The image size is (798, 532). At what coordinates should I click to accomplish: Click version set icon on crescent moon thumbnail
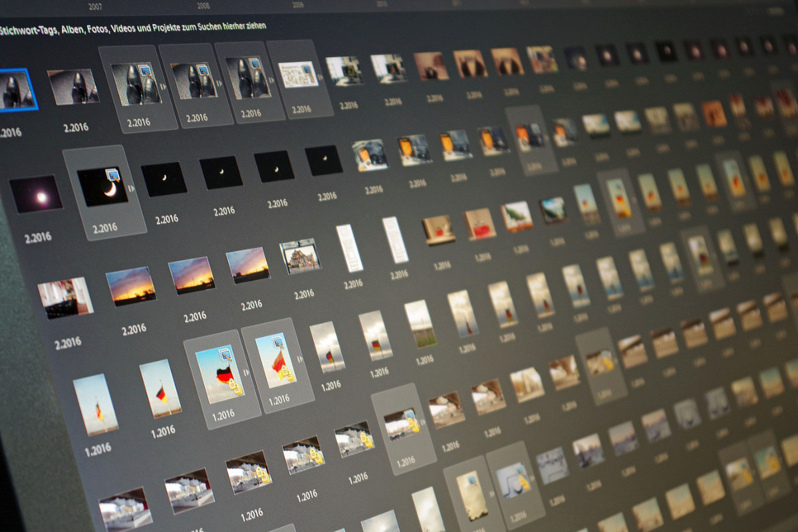click(x=112, y=174)
